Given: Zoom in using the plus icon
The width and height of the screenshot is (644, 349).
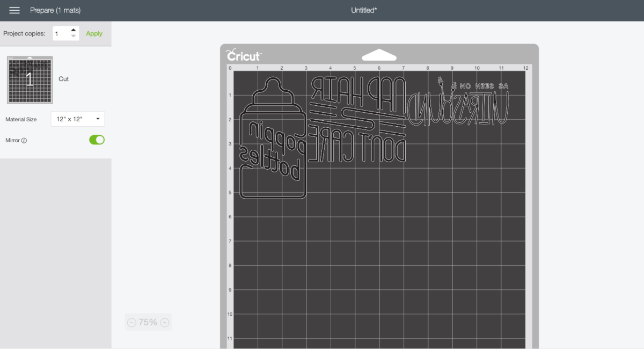Looking at the screenshot, I should point(165,323).
